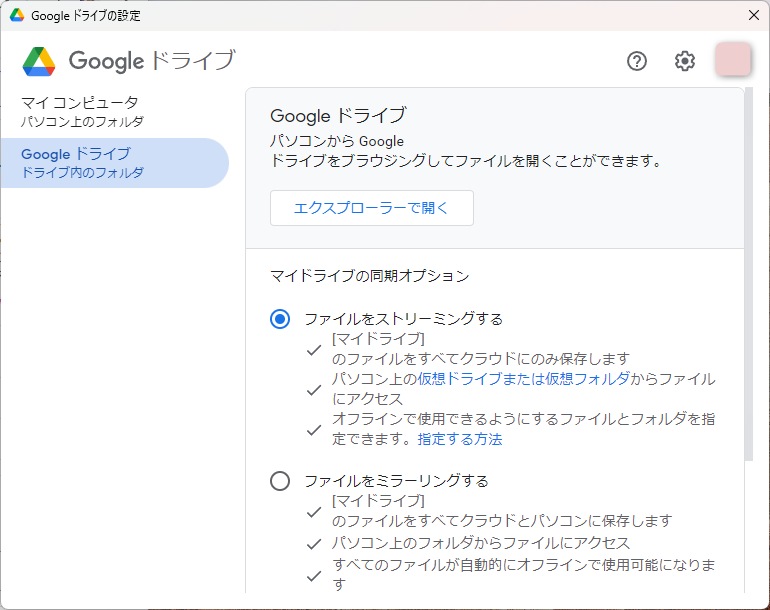
Task: Click the vertical scrollbar thumb
Action: pyautogui.click(x=748, y=274)
